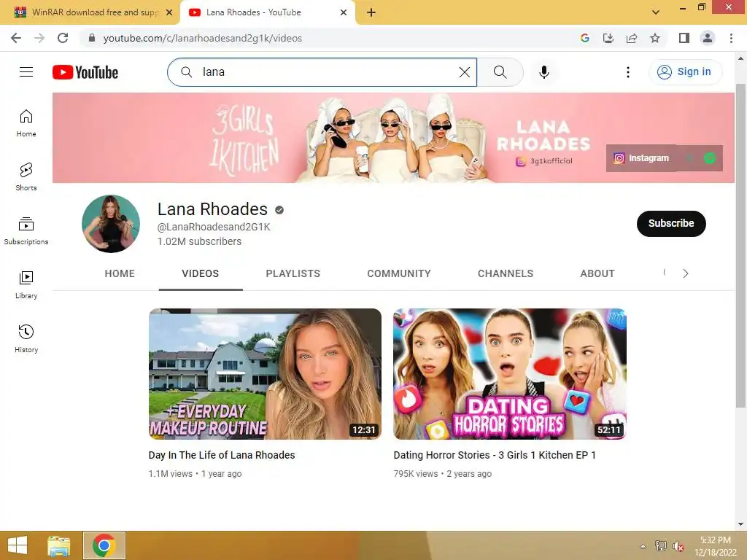Screen dimensions: 747x560
Task: Open Shorts in the sidebar
Action: (x=26, y=176)
